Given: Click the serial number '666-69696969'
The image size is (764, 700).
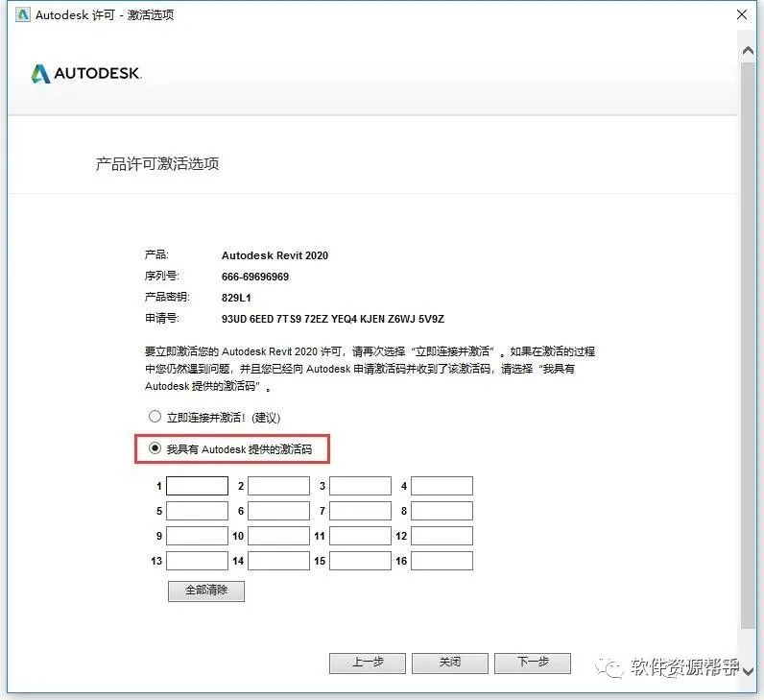Looking at the screenshot, I should 255,277.
